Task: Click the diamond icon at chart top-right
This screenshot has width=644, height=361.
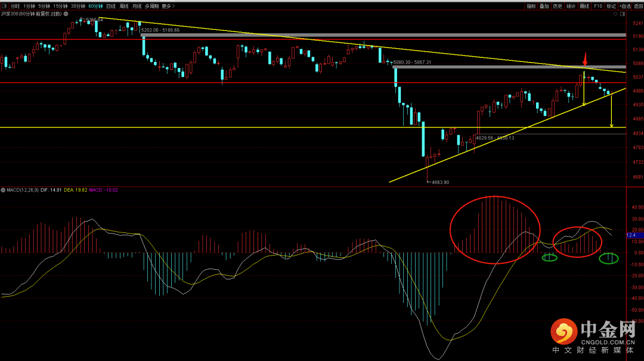Action: coord(615,14)
